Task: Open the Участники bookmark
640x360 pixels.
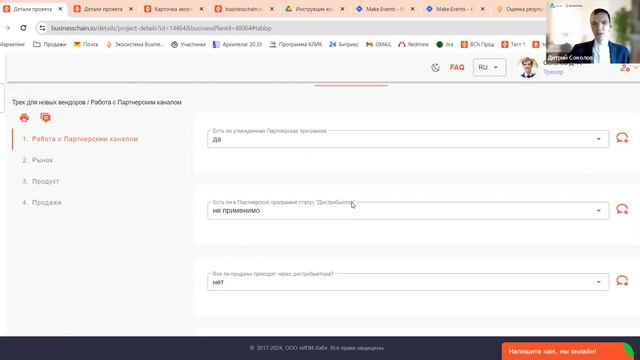Action: coord(188,44)
